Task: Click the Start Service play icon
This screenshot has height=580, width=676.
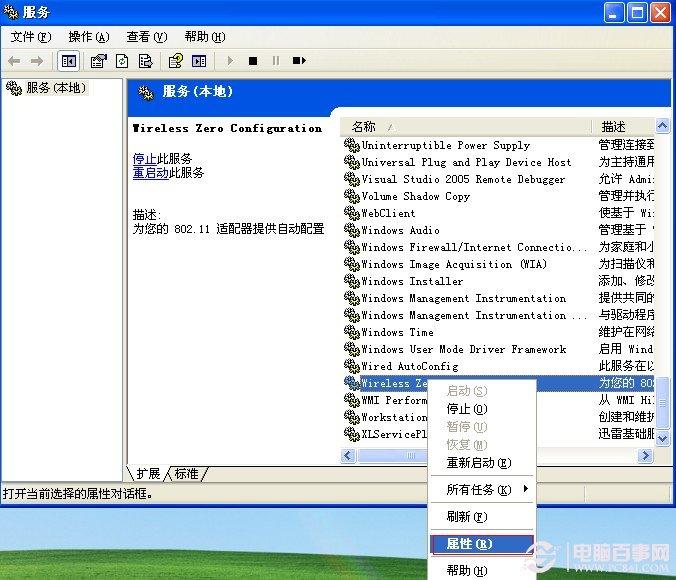Action: pyautogui.click(x=230, y=61)
